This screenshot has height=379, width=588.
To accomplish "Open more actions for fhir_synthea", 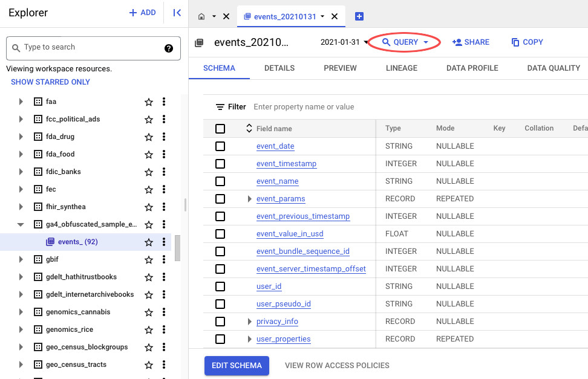I will click(x=164, y=207).
